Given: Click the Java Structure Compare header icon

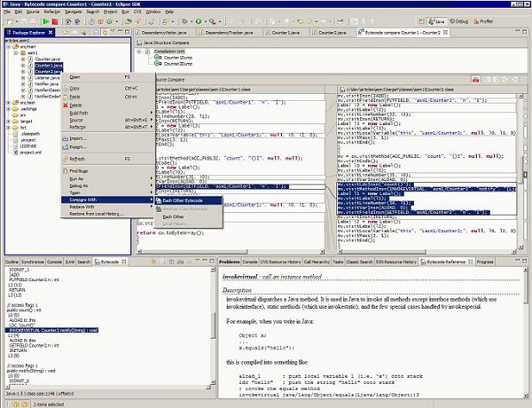Looking at the screenshot, I should tap(140, 43).
